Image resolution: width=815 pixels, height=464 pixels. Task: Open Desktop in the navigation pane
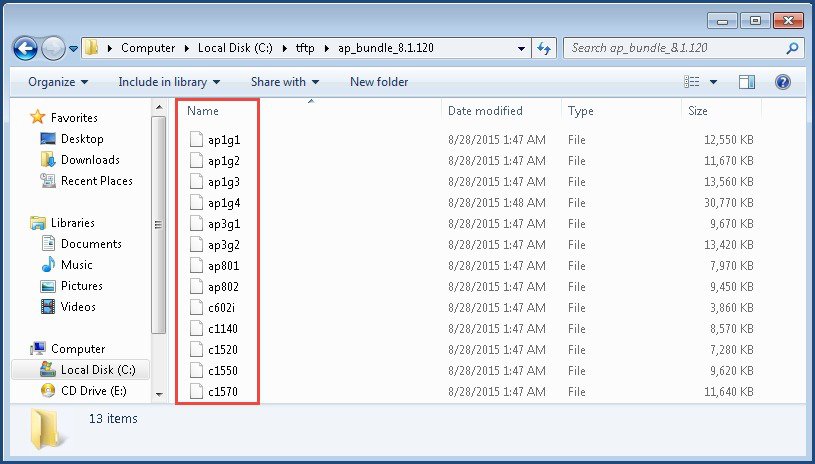point(82,139)
